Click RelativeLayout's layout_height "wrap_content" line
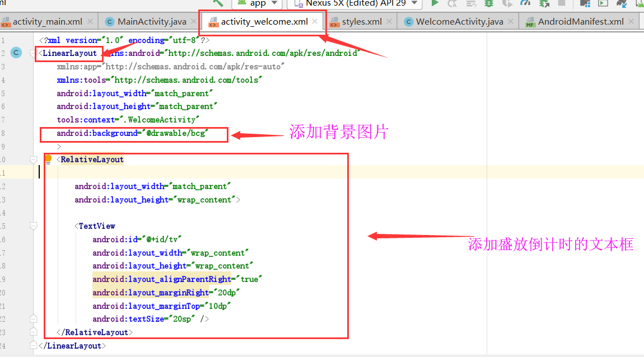 pos(157,200)
